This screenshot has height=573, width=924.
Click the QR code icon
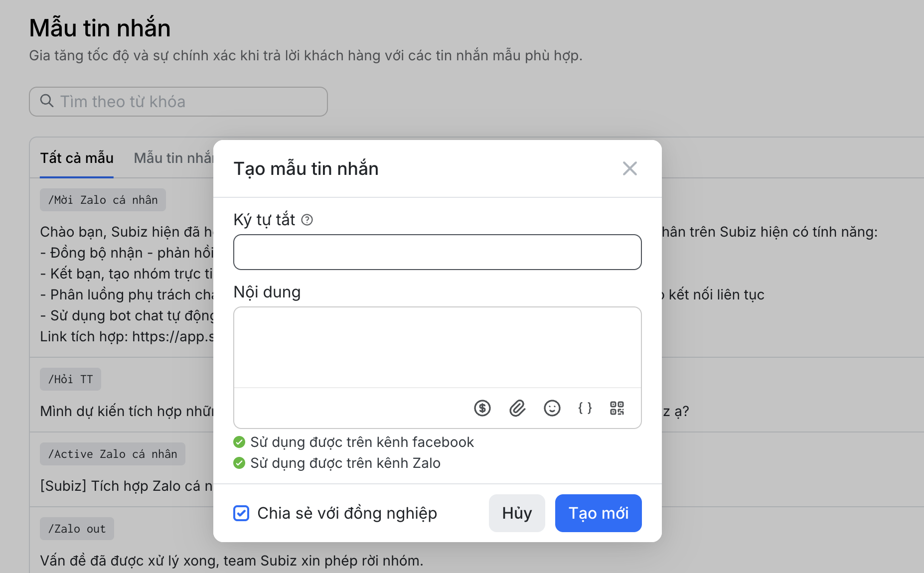tap(617, 408)
